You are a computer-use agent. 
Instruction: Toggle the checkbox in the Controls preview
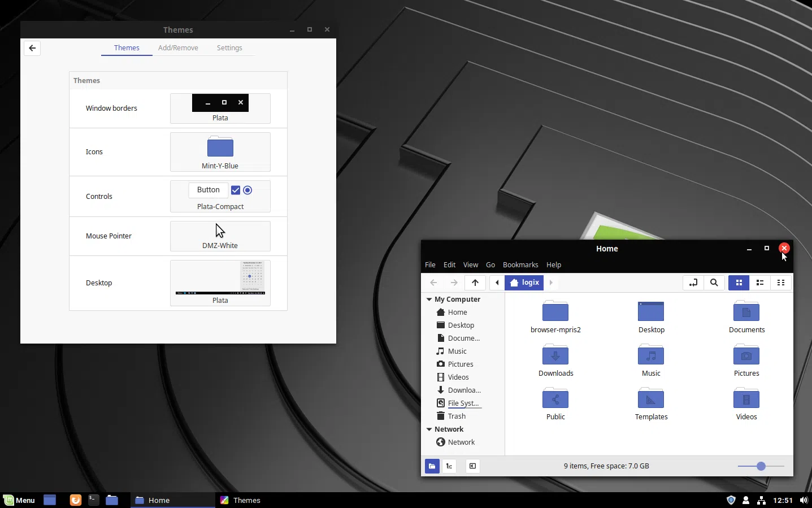236,190
